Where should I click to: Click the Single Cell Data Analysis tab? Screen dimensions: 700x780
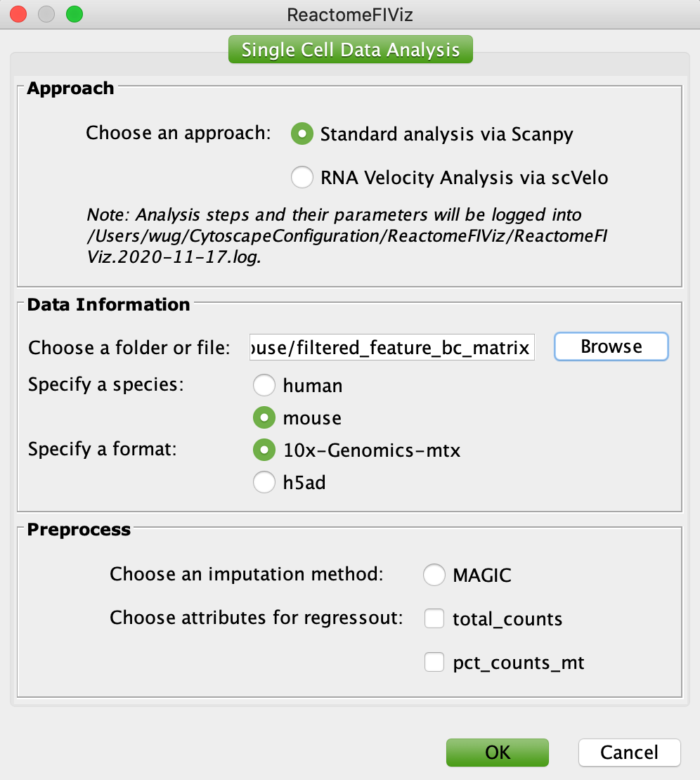point(350,50)
